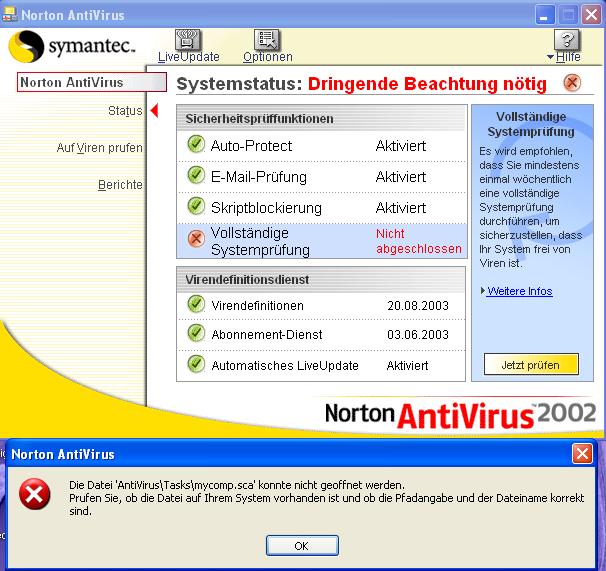The image size is (606, 571).
Task: Click the 'Nicht abgeschlossen' status text
Action: point(419,241)
